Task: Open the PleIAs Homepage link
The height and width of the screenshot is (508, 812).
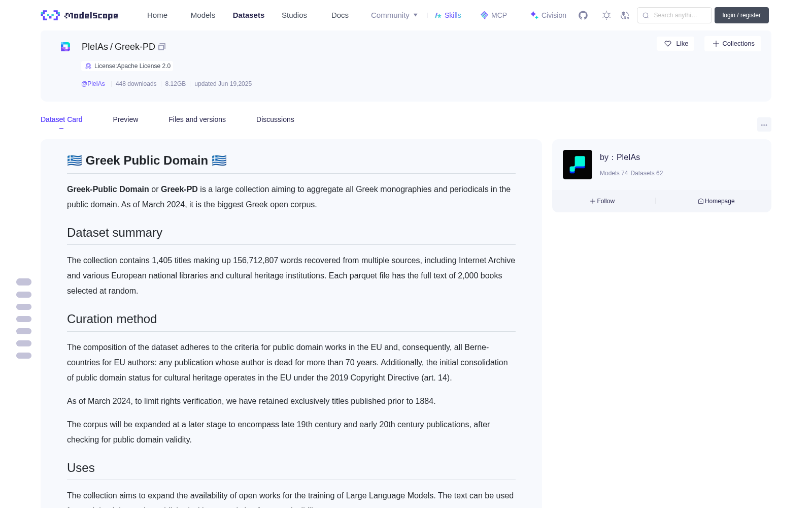Action: pyautogui.click(x=716, y=201)
